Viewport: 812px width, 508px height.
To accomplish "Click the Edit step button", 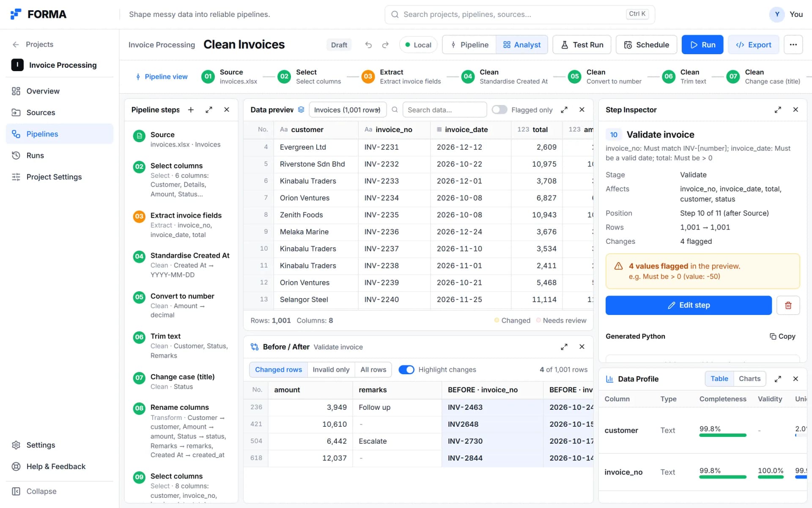I will [x=689, y=305].
